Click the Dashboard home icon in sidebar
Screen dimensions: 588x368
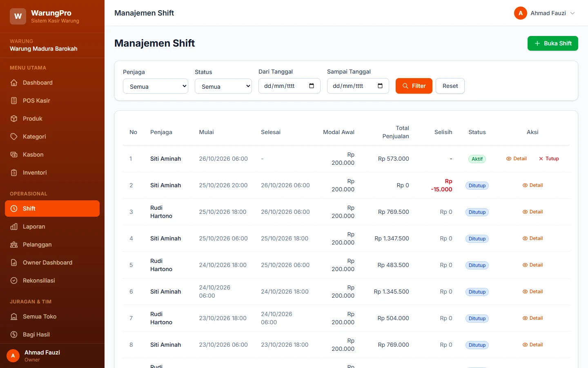(x=14, y=83)
